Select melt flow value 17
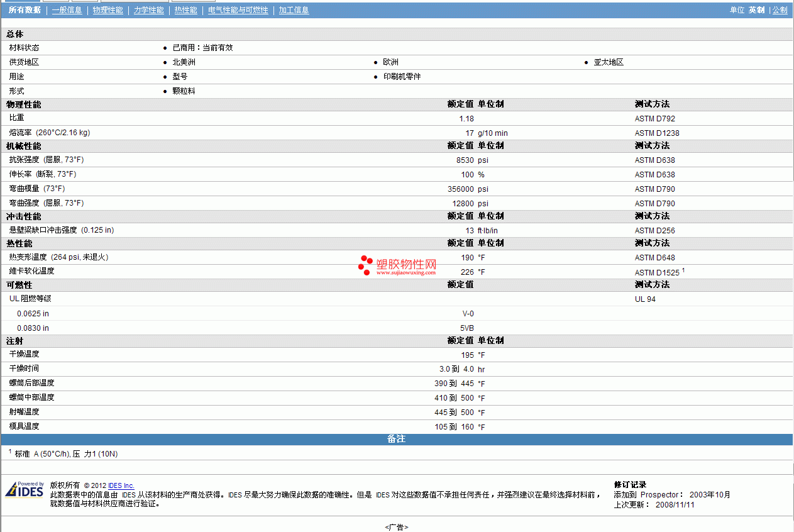794x532 pixels. coord(470,133)
